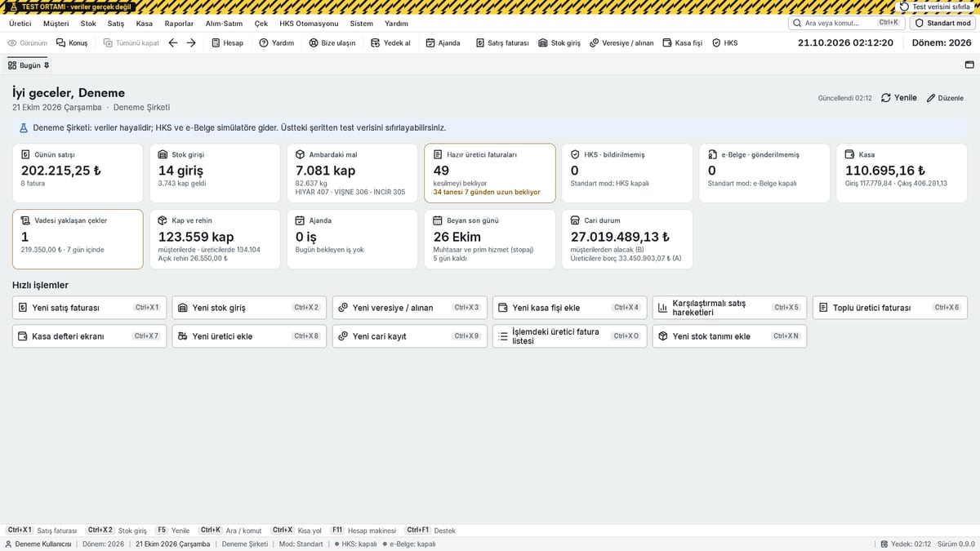Viewport: 980px width, 551px height.
Task: Open Kasa defteri ekranı quick action
Action: coord(89,336)
